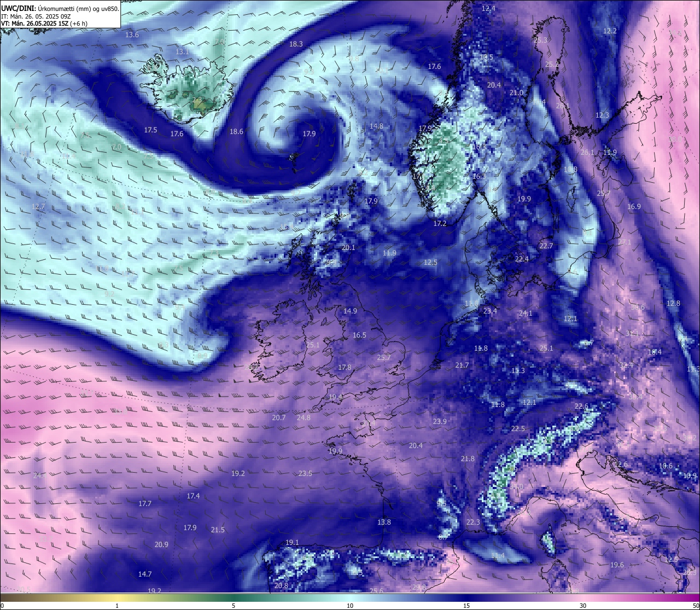Click the 14.8 value east of the low

point(376,126)
